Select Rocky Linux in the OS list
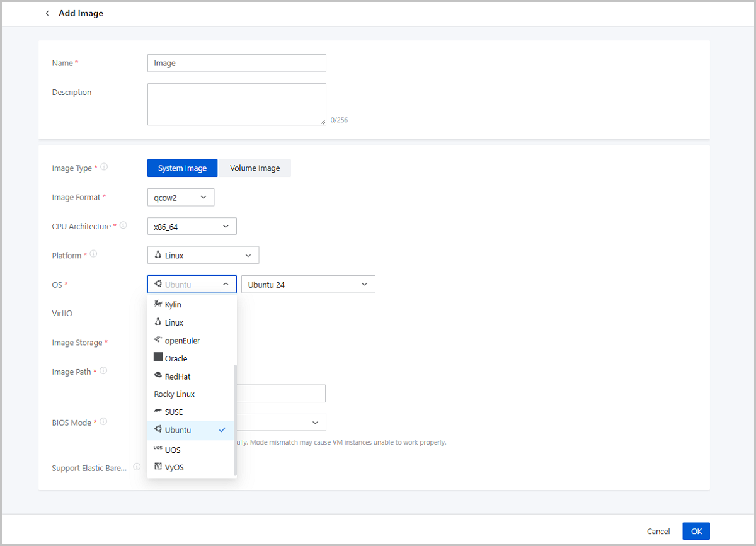 click(x=175, y=394)
